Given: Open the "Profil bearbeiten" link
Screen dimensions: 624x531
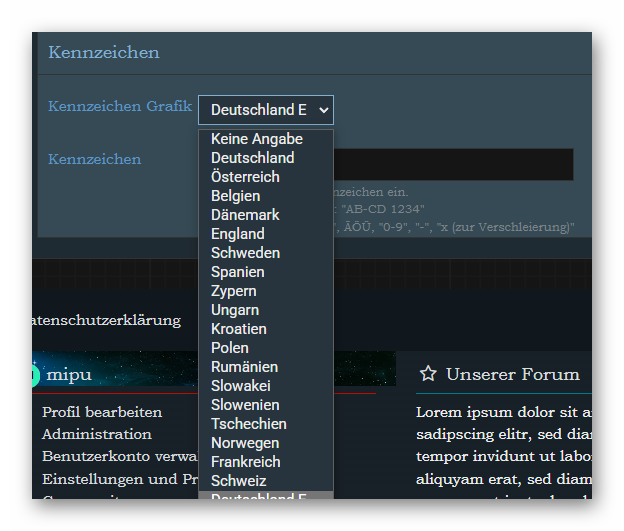Looking at the screenshot, I should pyautogui.click(x=102, y=412).
